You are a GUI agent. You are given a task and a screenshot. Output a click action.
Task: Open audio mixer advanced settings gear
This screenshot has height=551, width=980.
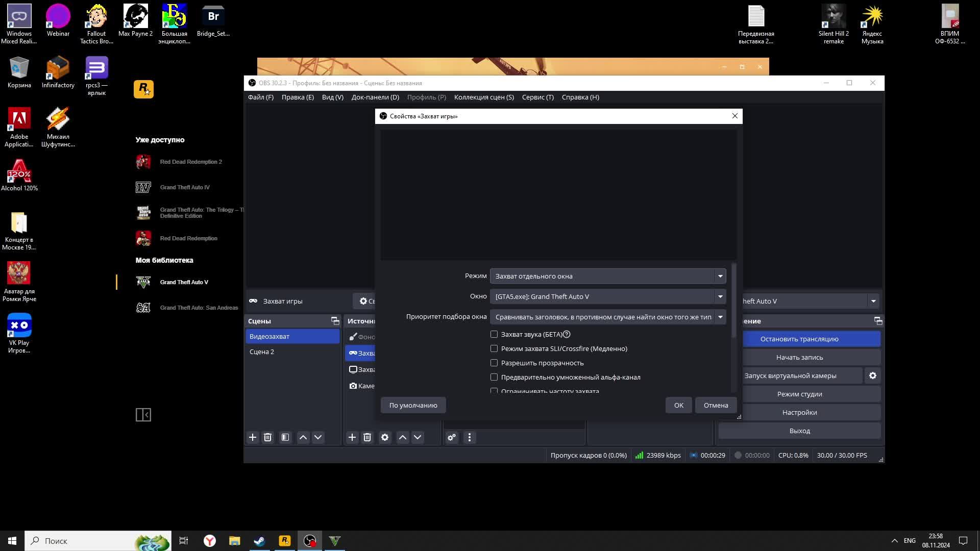tap(452, 437)
